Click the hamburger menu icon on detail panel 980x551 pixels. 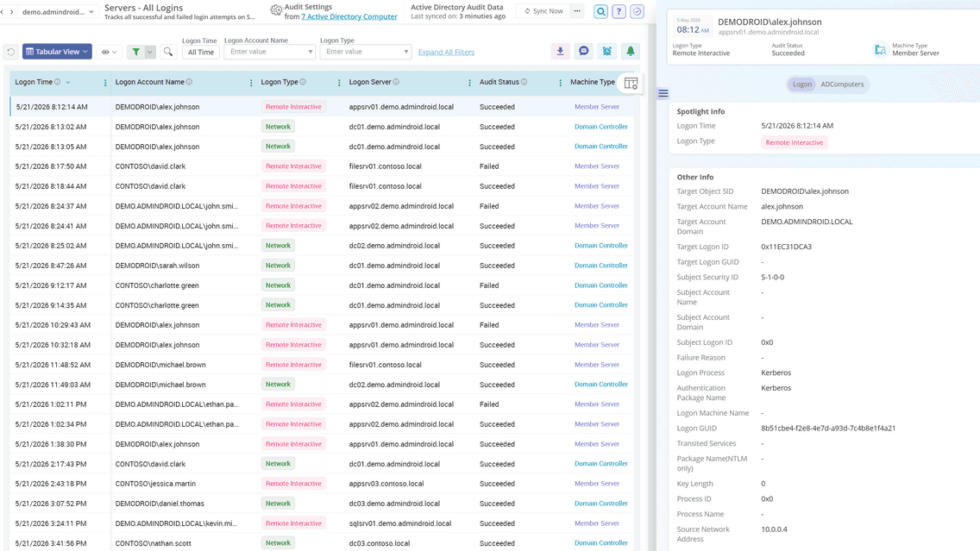point(663,94)
